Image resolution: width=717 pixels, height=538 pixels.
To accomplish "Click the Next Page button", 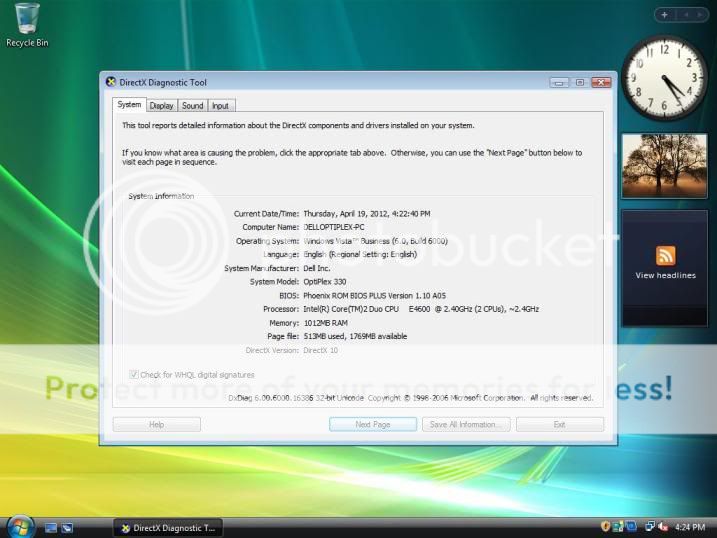I will (373, 424).
